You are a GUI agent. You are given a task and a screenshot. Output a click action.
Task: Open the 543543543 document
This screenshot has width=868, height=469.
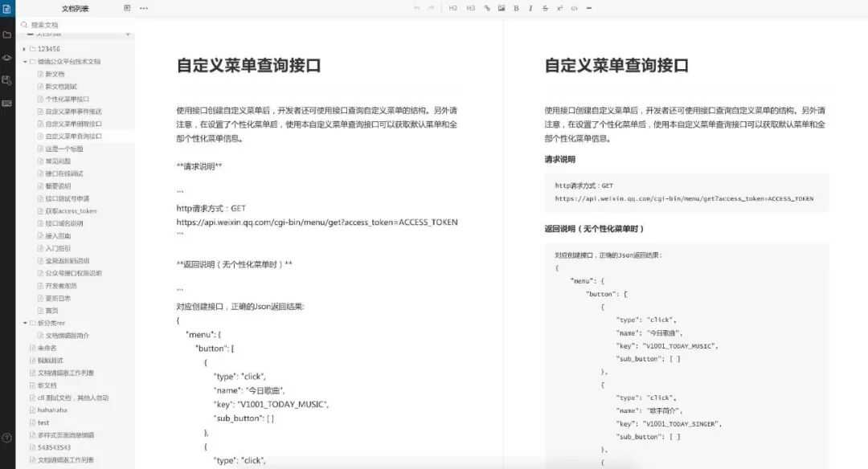coord(54,447)
